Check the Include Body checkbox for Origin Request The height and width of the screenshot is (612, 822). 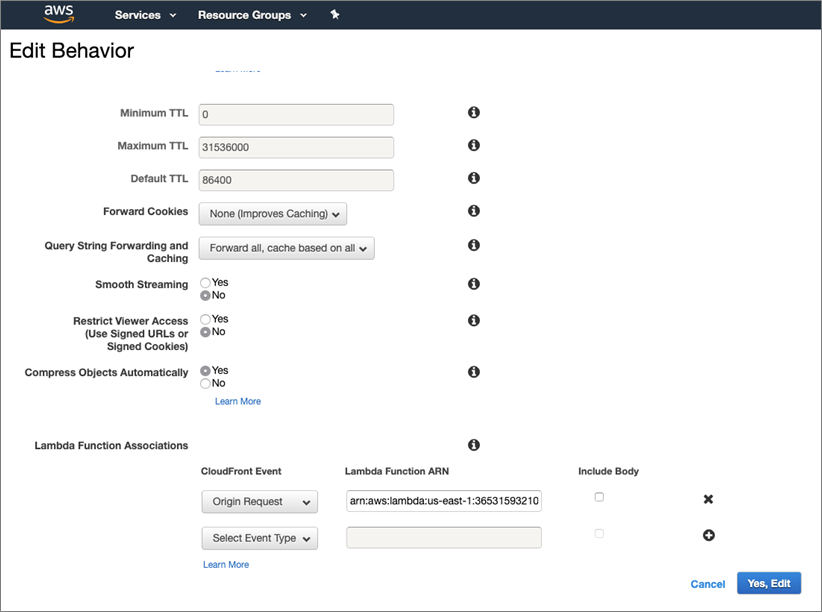click(x=599, y=496)
